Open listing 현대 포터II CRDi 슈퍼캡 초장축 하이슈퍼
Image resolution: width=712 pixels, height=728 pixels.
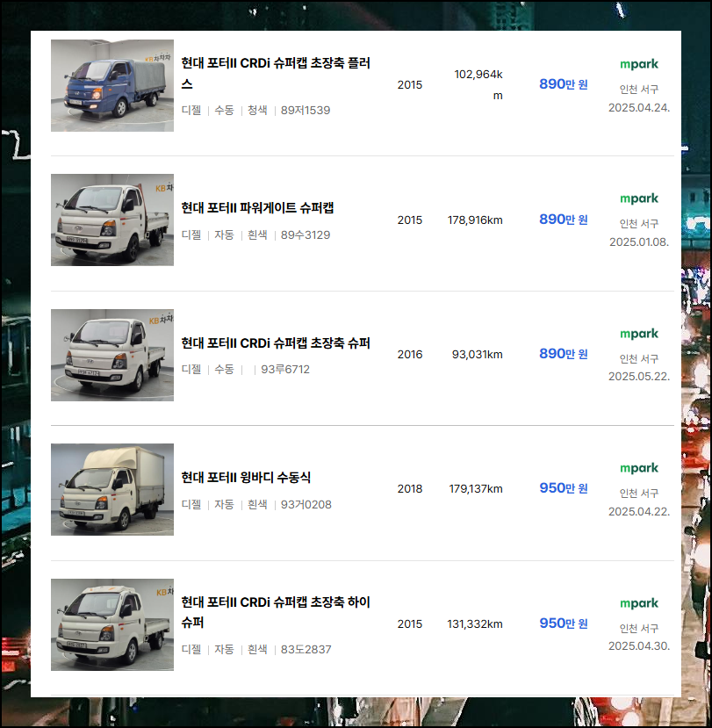pyautogui.click(x=276, y=612)
